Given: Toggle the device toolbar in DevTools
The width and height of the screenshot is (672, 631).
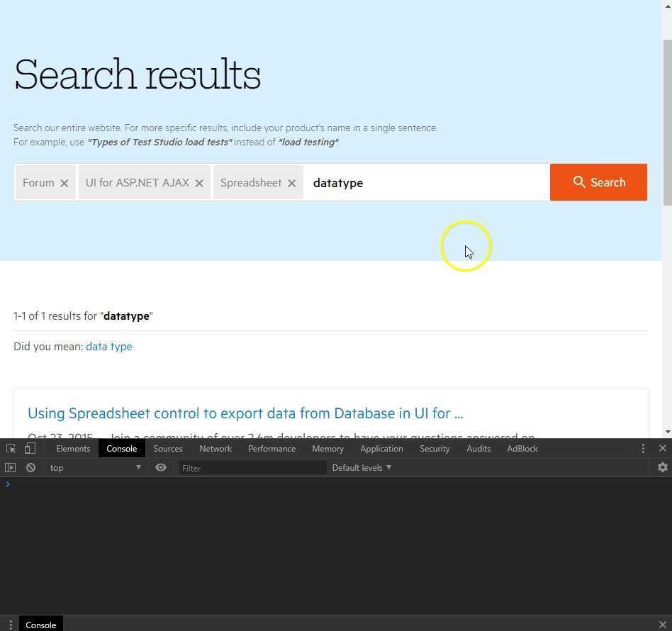Looking at the screenshot, I should click(29, 448).
